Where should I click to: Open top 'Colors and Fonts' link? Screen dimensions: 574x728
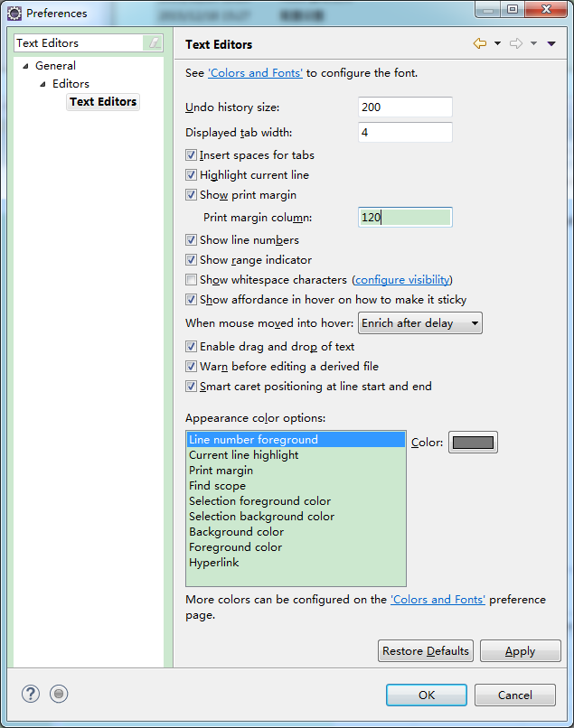coord(255,73)
